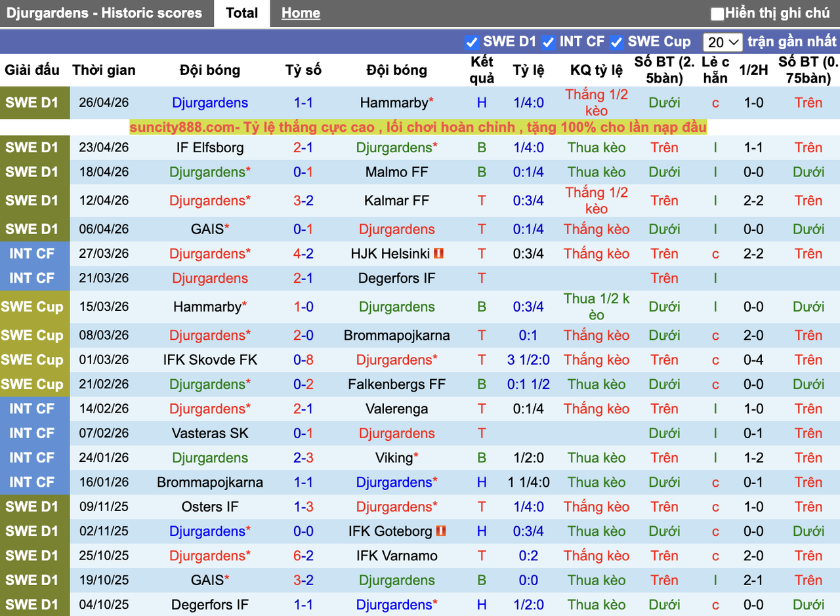Click the date 23/04/26
This screenshot has height=616, width=840.
(104, 148)
